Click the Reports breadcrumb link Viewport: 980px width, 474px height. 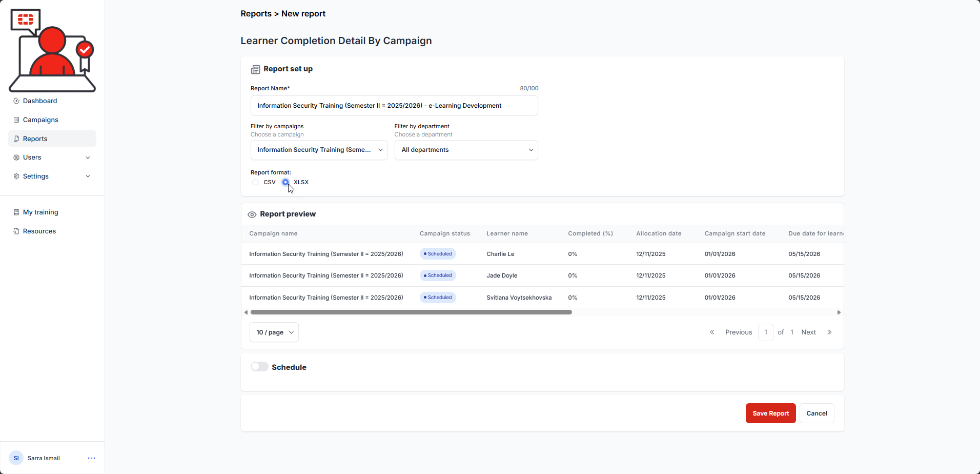coord(256,14)
